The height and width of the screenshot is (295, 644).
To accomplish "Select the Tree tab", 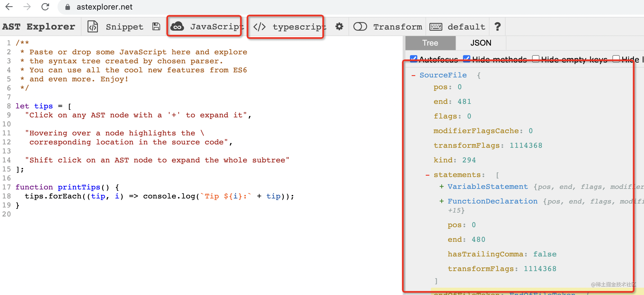I will tap(430, 43).
